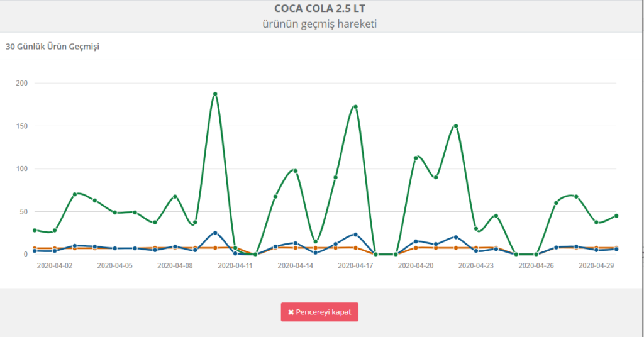Click green data point above 2020-04-14
Viewport: 644px width, 337px height.
pyautogui.click(x=296, y=171)
